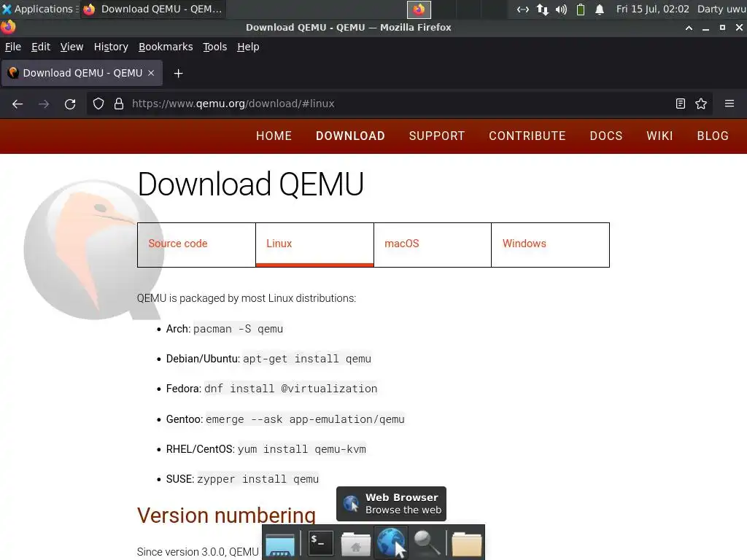Click the 'Download QEMU' page heading
The height and width of the screenshot is (560, 747).
pyautogui.click(x=251, y=184)
